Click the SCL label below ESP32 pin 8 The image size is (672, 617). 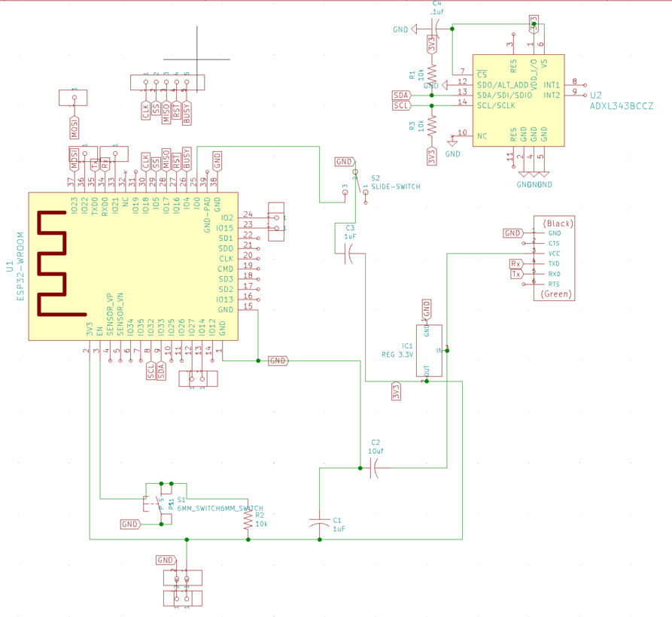[x=151, y=371]
